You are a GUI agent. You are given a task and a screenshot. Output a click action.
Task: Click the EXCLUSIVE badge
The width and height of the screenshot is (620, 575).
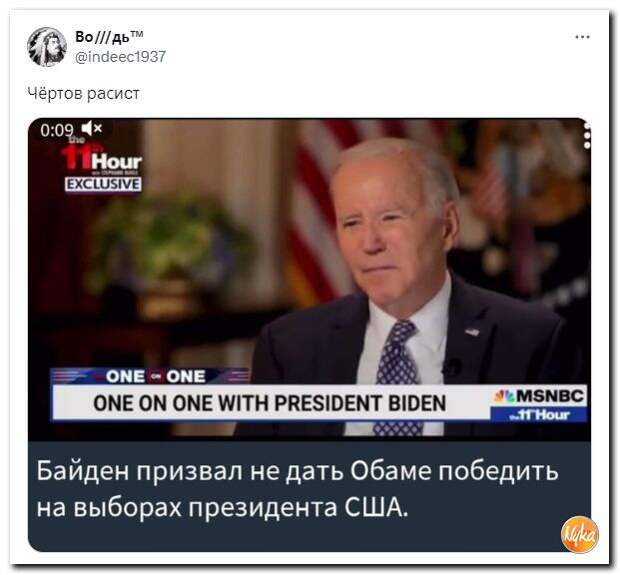click(103, 184)
